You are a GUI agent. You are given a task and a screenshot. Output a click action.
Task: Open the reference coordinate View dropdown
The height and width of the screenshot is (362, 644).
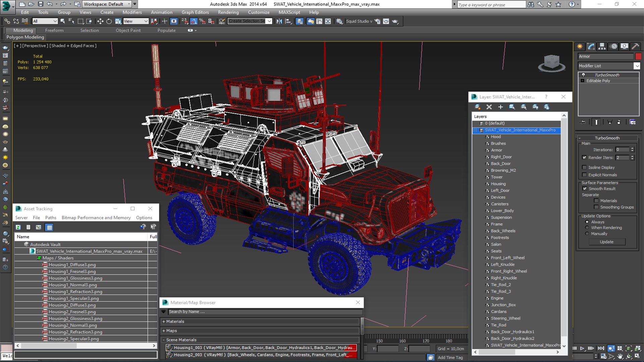point(136,21)
